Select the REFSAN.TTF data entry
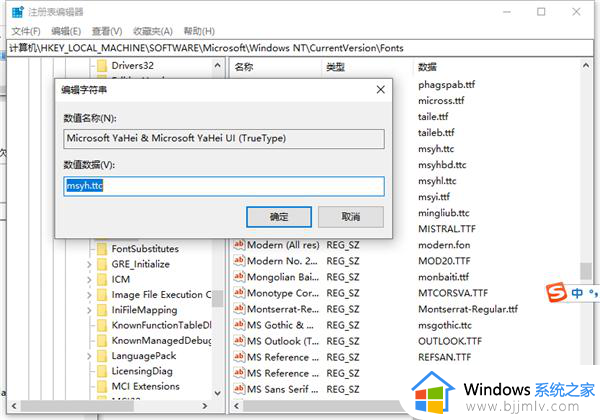The image size is (600, 420). pyautogui.click(x=444, y=357)
